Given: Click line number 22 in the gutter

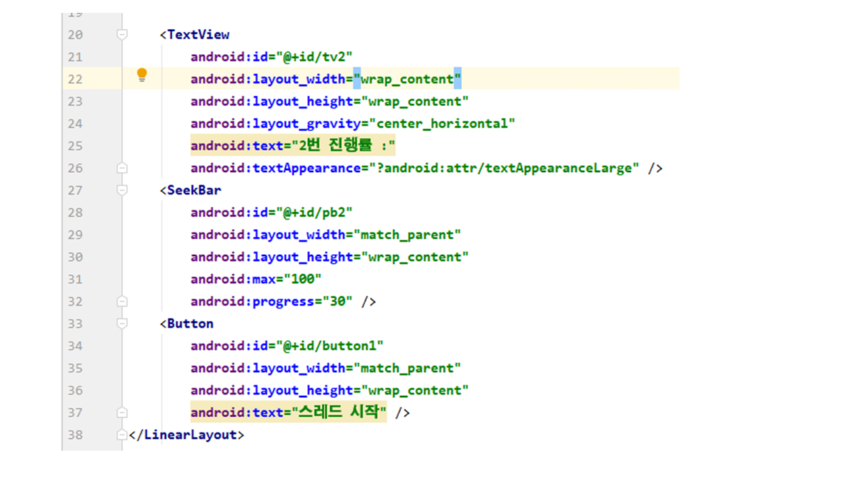Looking at the screenshot, I should (75, 79).
